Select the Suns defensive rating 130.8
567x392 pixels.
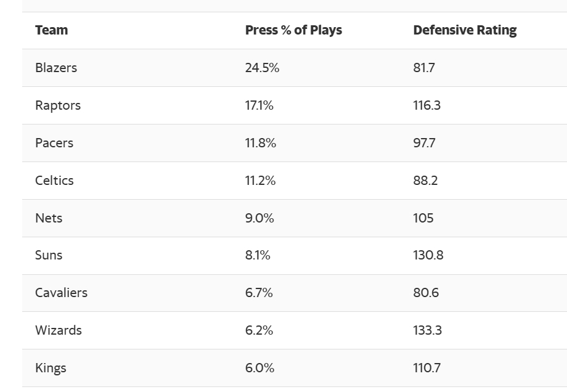428,255
